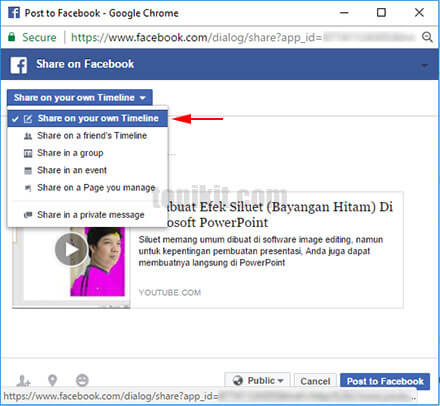440x406 pixels.
Task: Click the flag icon beside Page you manage
Action: click(28, 188)
